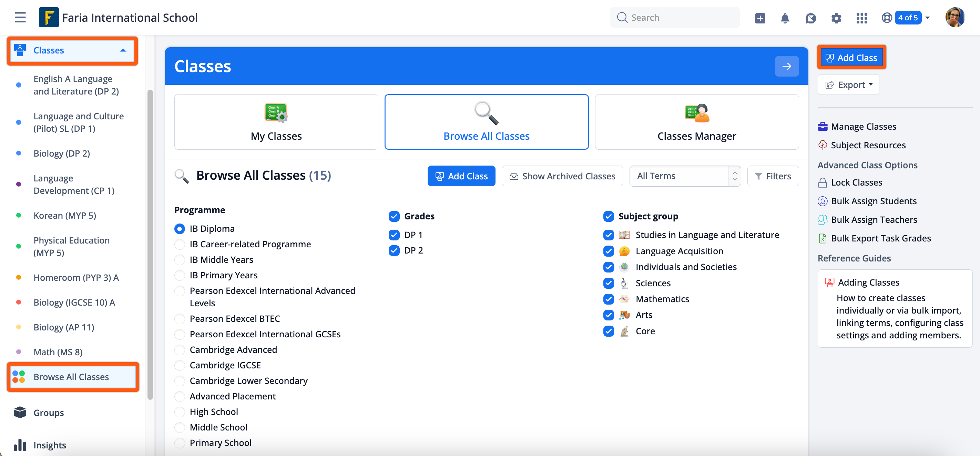
Task: Open Korean (MYP 5) class in sidebar
Action: click(x=65, y=216)
